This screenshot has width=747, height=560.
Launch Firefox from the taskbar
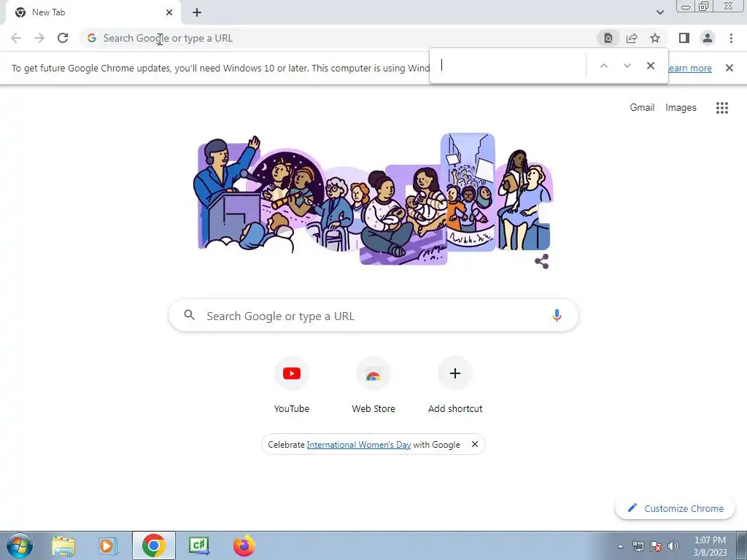pyautogui.click(x=244, y=545)
